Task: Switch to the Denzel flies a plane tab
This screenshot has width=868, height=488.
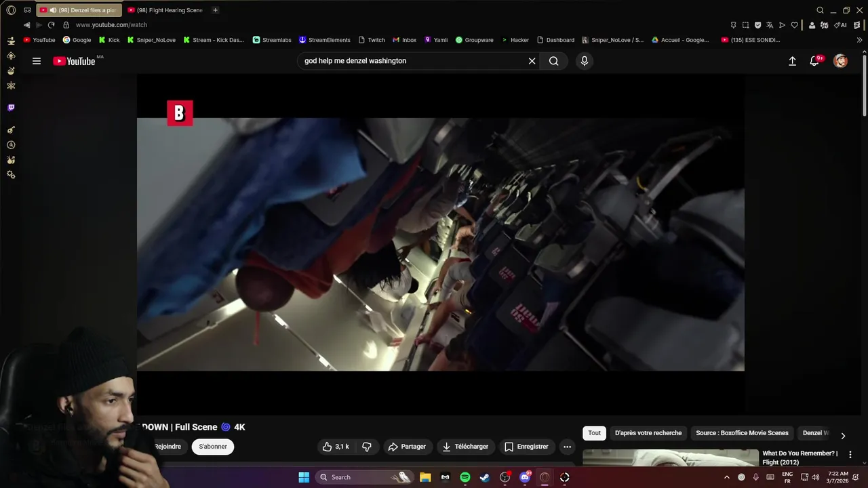Action: (x=78, y=10)
